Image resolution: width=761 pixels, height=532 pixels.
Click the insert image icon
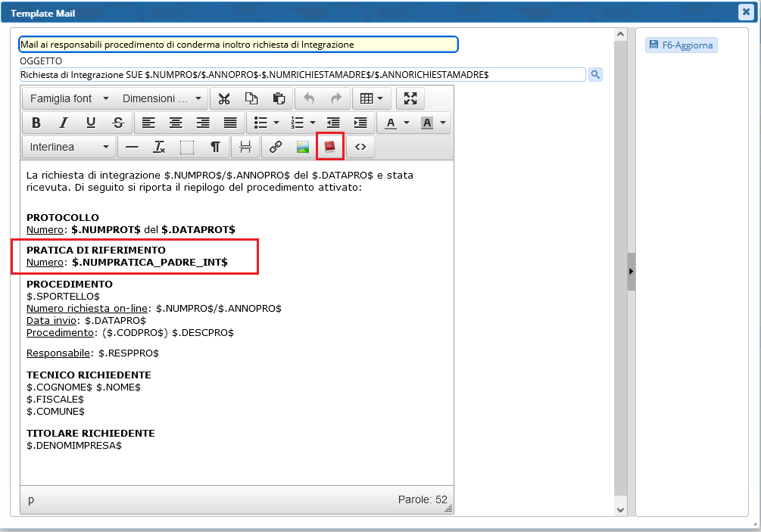303,147
